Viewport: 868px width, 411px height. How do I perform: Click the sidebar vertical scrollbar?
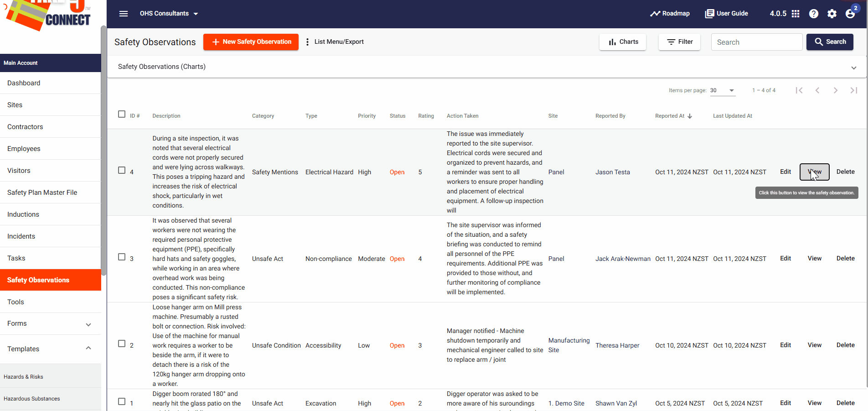(104, 151)
